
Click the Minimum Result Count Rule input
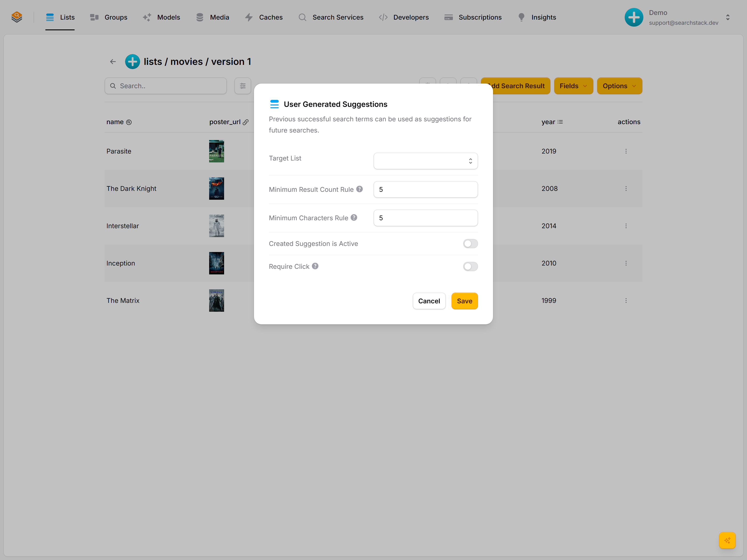point(426,189)
